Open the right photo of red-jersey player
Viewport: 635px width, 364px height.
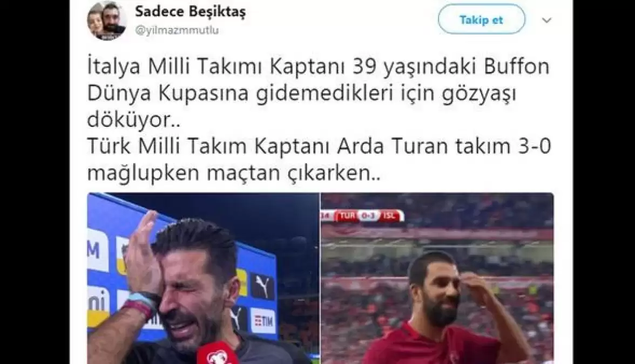(437, 278)
